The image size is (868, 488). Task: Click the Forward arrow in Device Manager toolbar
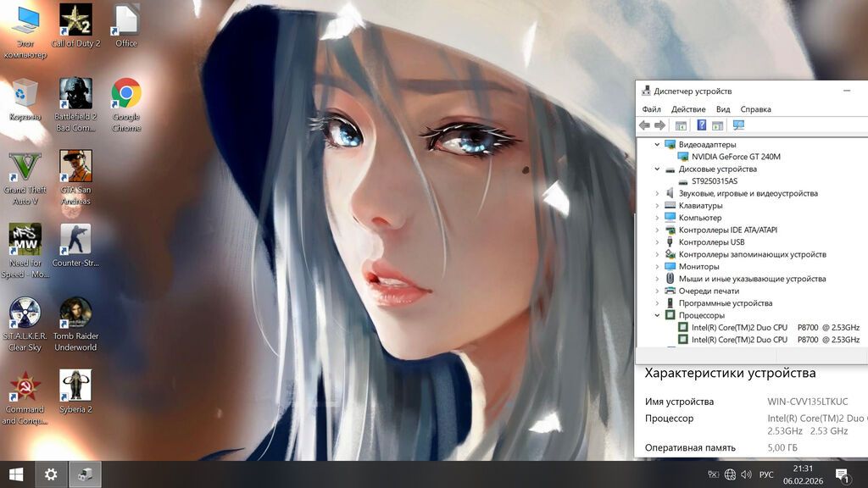[659, 125]
